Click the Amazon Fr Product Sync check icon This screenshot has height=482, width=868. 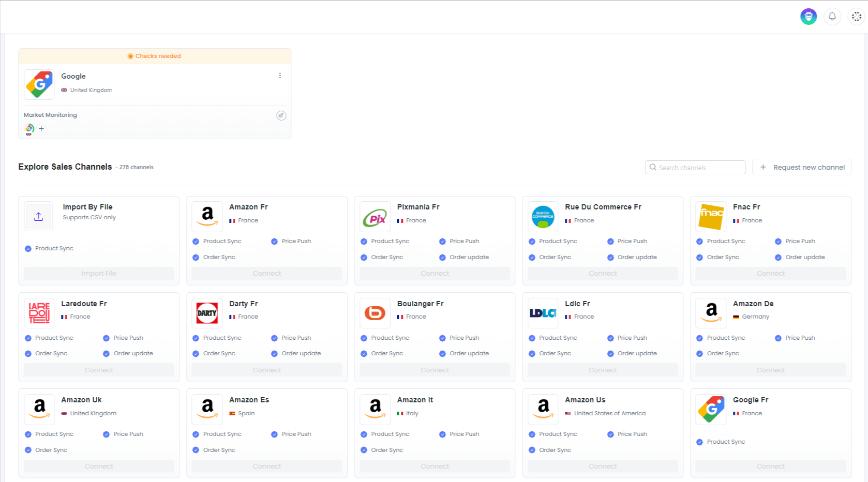[196, 242]
